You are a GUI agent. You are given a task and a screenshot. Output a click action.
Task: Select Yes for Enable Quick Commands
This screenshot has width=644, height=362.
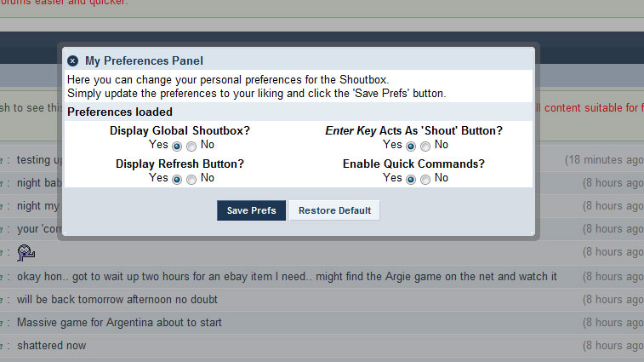click(411, 180)
